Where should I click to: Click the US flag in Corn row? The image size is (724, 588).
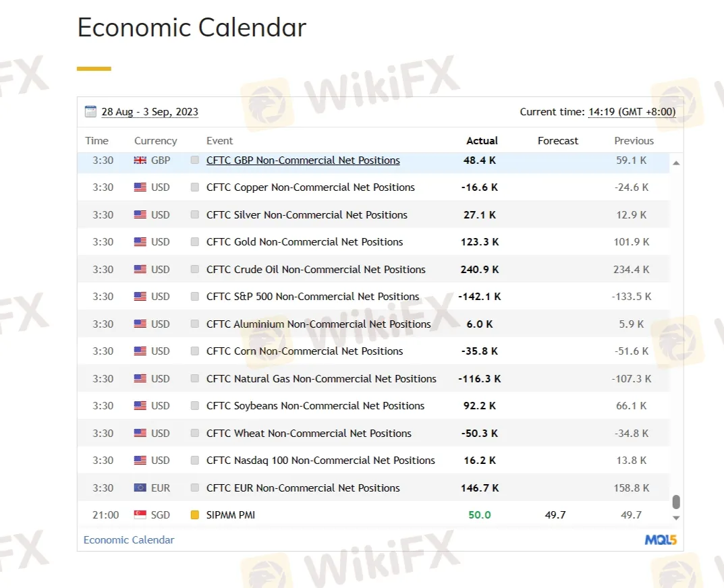click(140, 351)
